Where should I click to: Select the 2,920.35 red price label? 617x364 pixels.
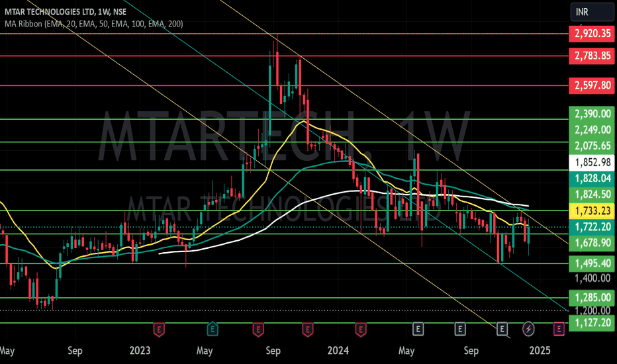[592, 34]
